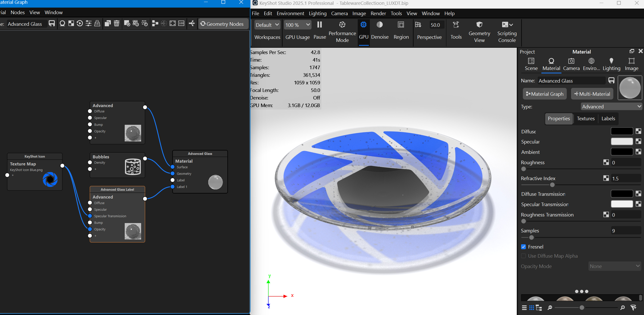Click the focal length 50.0 field
The height and width of the screenshot is (315, 644).
click(436, 25)
